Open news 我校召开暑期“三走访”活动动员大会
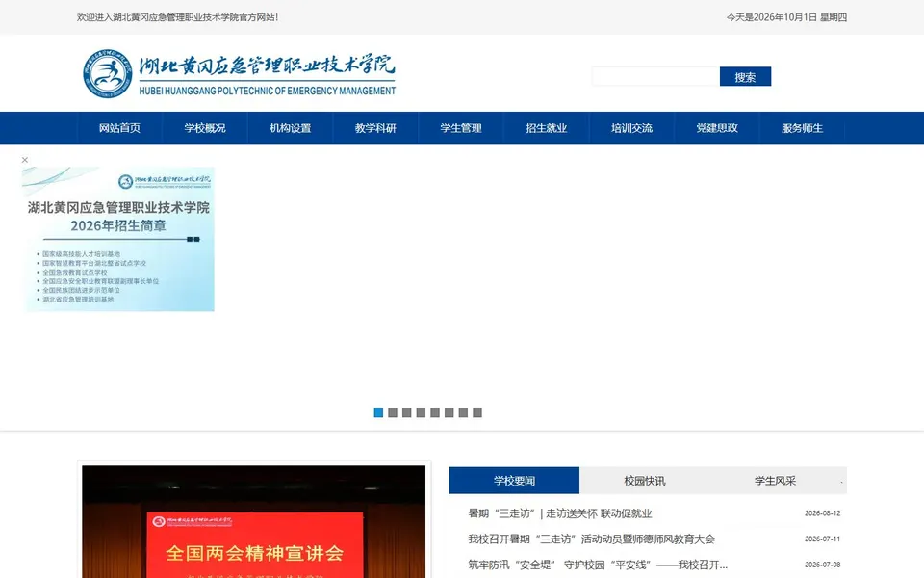The height and width of the screenshot is (578, 924). point(591,539)
